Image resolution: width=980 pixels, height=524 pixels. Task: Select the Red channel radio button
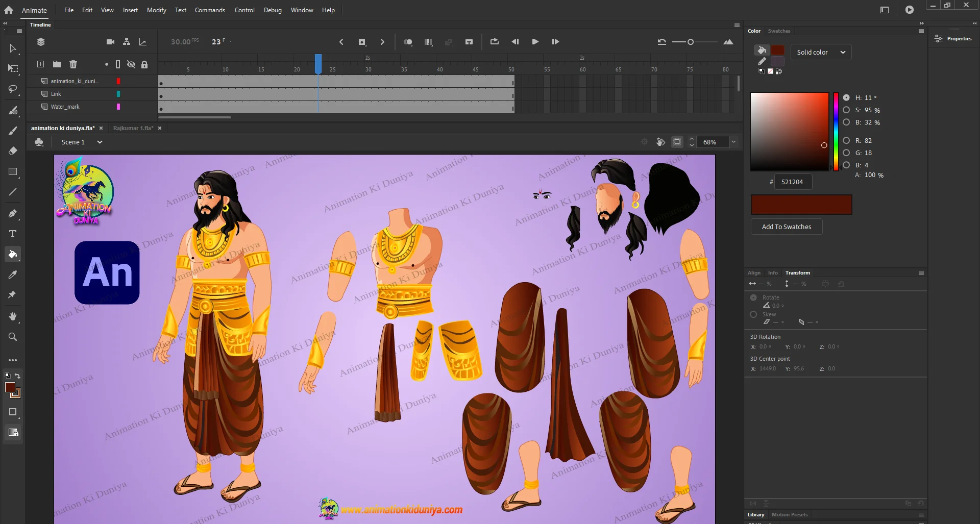point(846,140)
